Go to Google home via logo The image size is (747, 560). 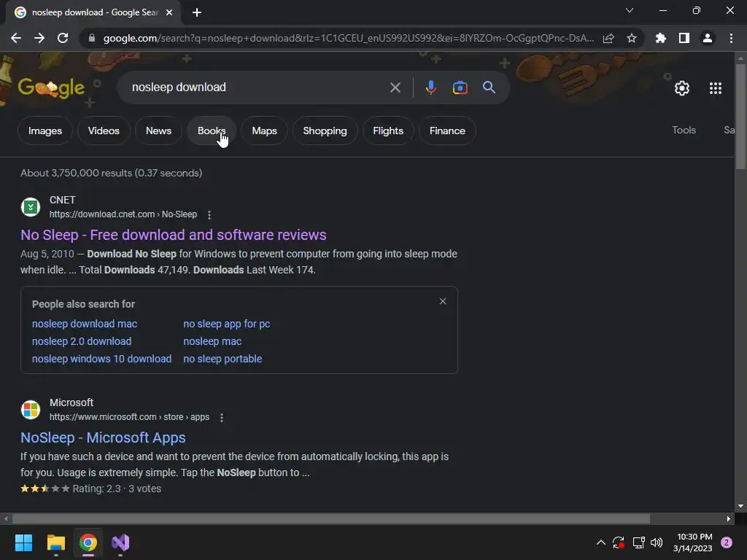pyautogui.click(x=51, y=87)
